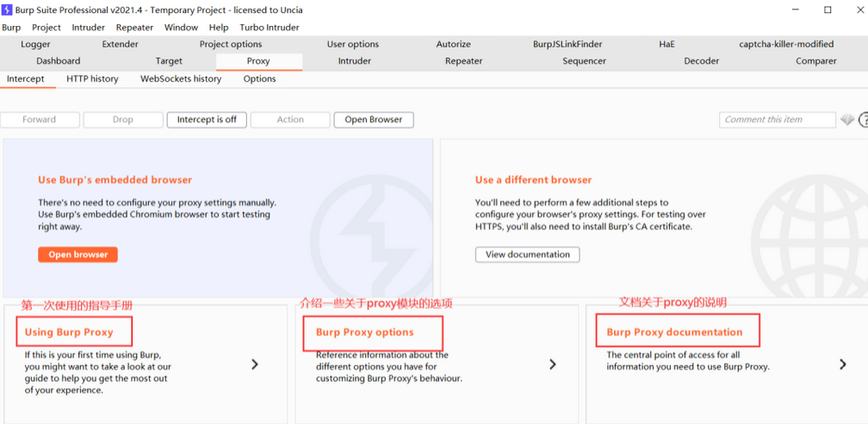Screen dimensions: 868x424
Task: Select the Proxy main tab
Action: pos(258,61)
